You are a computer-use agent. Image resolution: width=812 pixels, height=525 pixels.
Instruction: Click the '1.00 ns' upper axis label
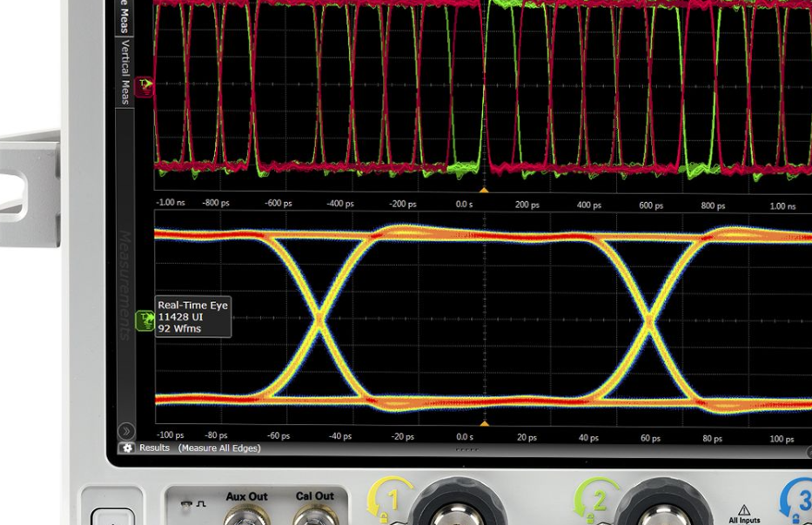click(782, 205)
